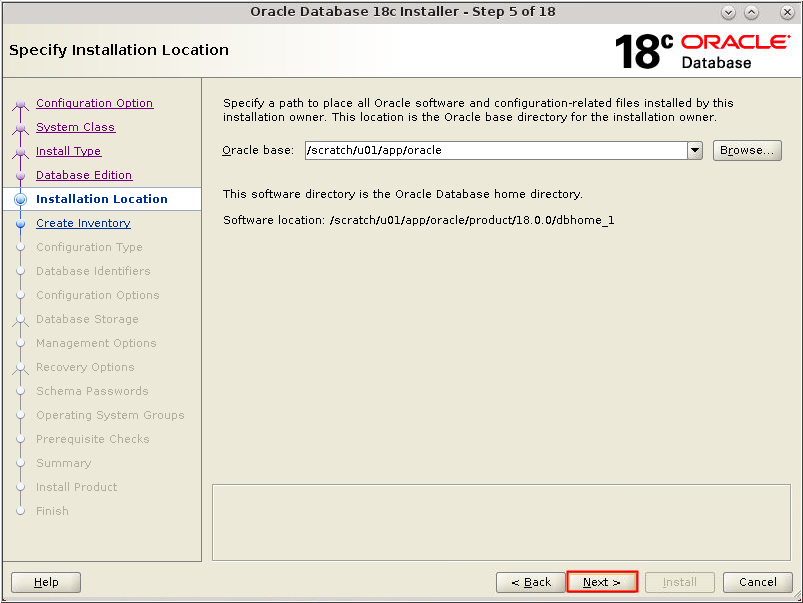Go back with the Back button
The height and width of the screenshot is (603, 803).
pos(531,582)
